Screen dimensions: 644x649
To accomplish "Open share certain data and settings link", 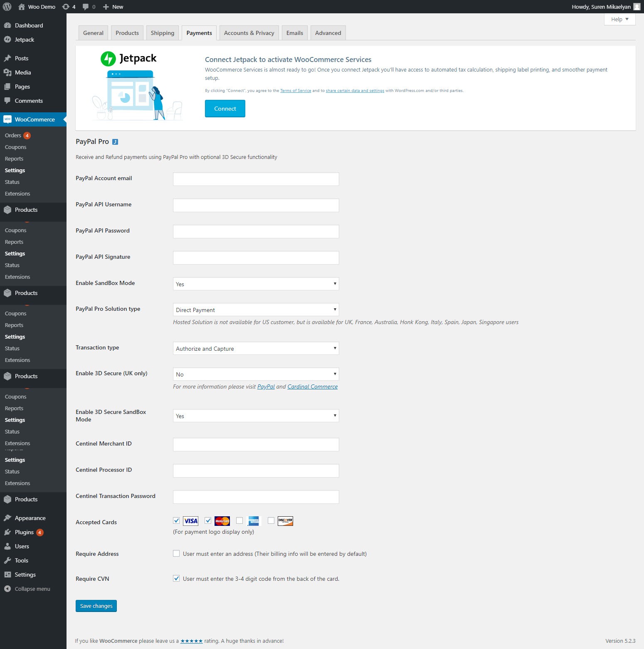I will tap(355, 91).
